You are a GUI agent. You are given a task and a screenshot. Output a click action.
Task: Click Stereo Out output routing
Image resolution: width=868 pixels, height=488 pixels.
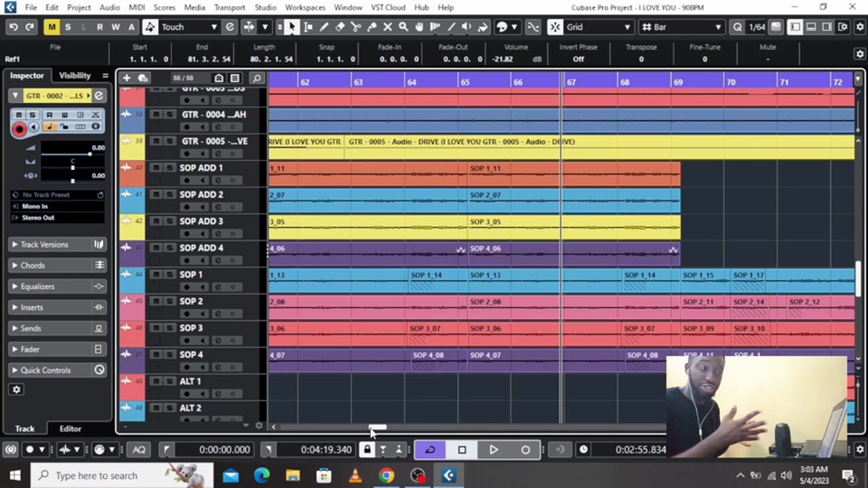click(x=58, y=218)
